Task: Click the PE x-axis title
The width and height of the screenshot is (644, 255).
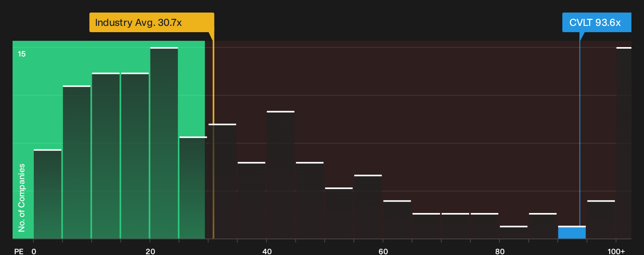Action: pos(19,251)
